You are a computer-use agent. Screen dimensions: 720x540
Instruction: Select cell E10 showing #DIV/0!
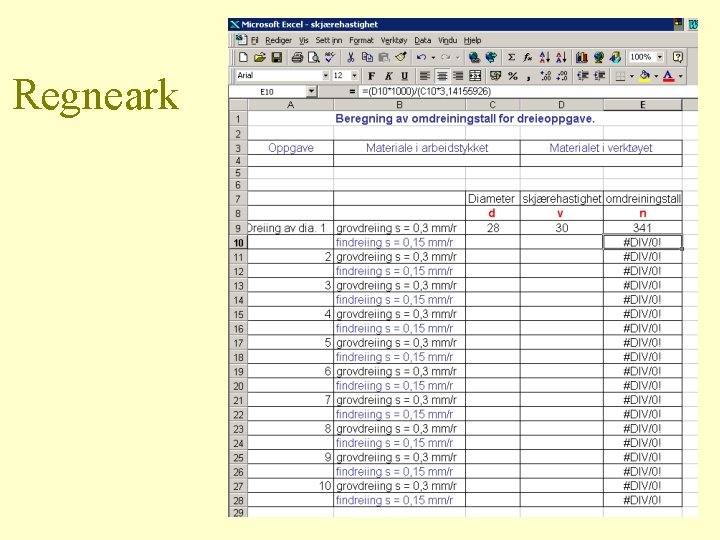[642, 242]
